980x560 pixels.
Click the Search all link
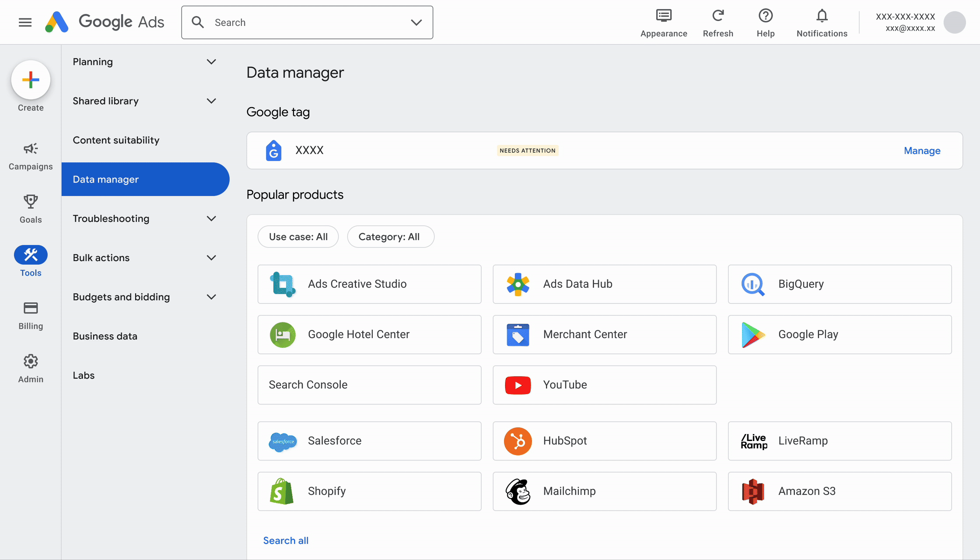(286, 540)
